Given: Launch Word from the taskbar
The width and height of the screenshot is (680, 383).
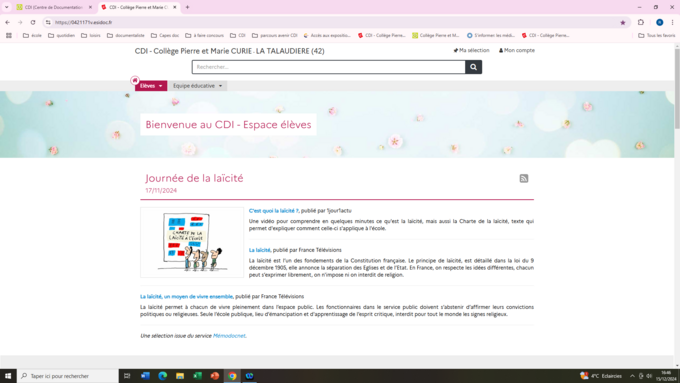Looking at the screenshot, I should coord(145,376).
